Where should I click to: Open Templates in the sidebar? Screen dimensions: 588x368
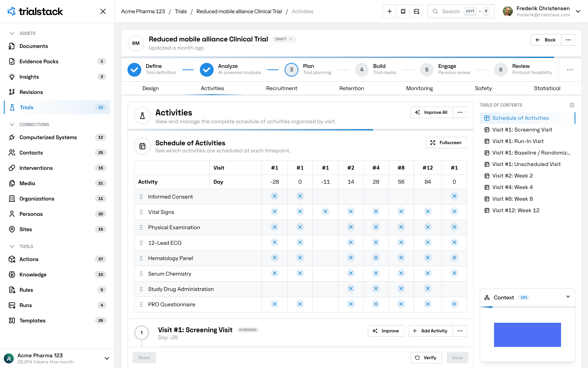(57, 320)
